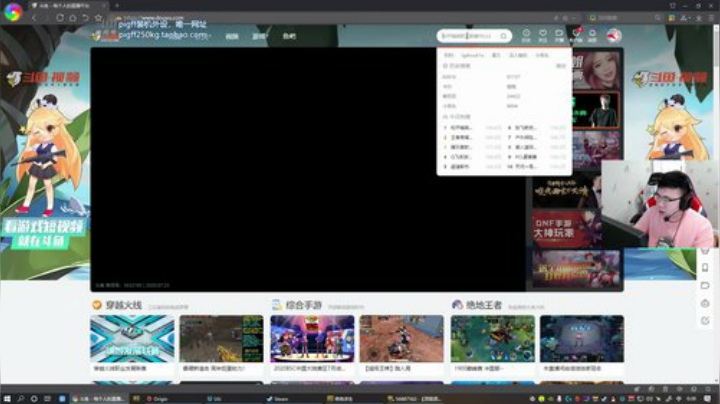Open a new browser tab with plus
The height and width of the screenshot is (404, 720).
pyautogui.click(x=117, y=6)
